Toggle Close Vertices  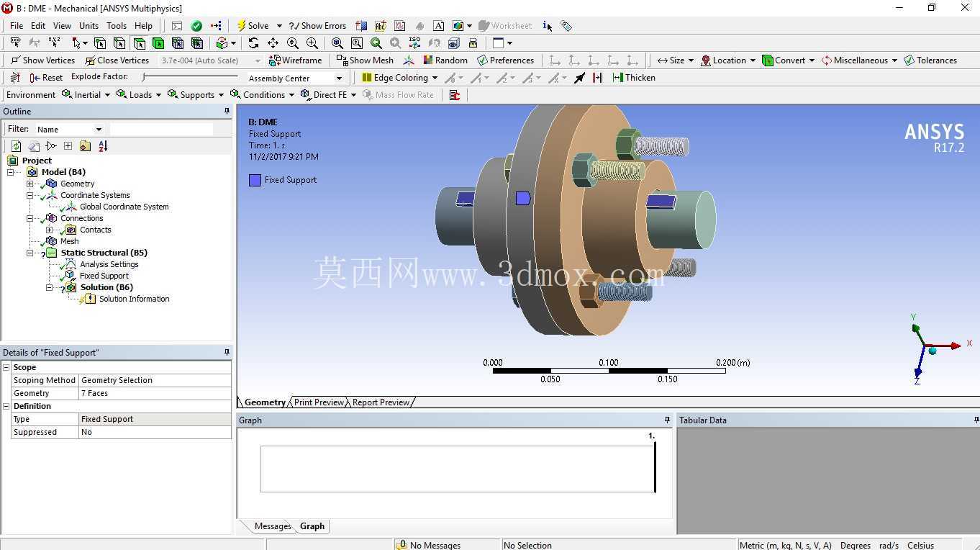click(117, 60)
